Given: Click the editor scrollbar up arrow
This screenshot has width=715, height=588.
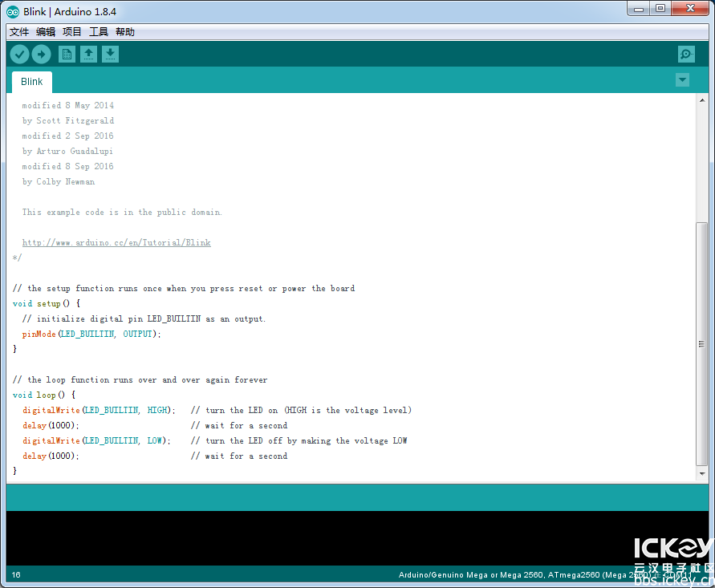Looking at the screenshot, I should click(x=702, y=100).
